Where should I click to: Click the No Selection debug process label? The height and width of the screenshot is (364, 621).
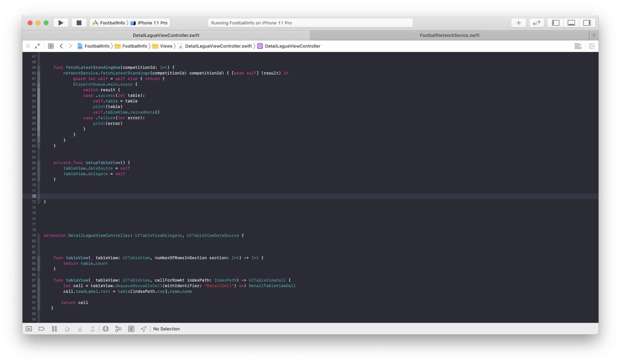pyautogui.click(x=166, y=329)
